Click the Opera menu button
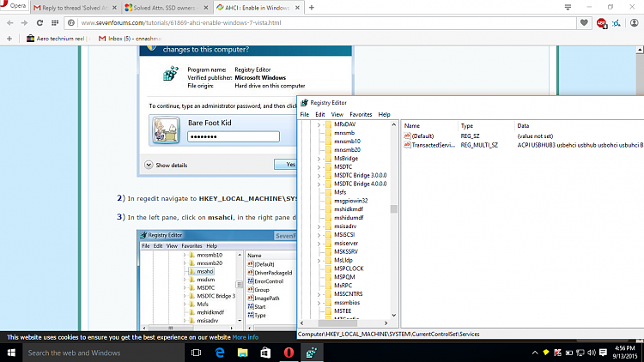644x362 pixels. [x=14, y=6]
